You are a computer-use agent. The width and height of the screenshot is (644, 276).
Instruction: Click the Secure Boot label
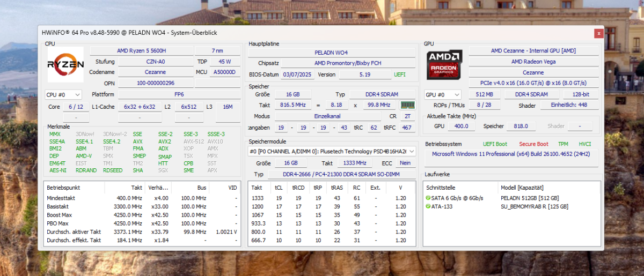(533, 144)
